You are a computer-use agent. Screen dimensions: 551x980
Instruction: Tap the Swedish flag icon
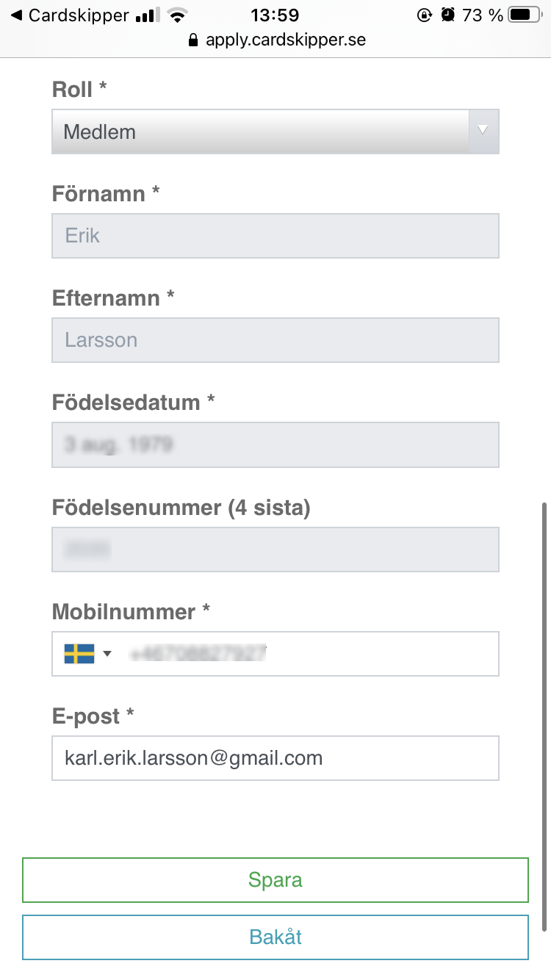[79, 654]
